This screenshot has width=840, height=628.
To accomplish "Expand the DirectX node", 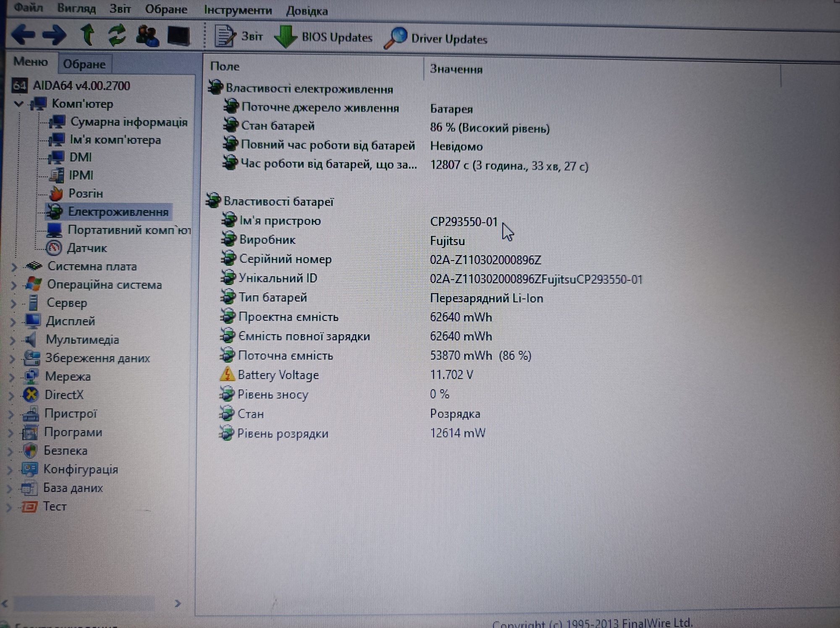I will (11, 395).
